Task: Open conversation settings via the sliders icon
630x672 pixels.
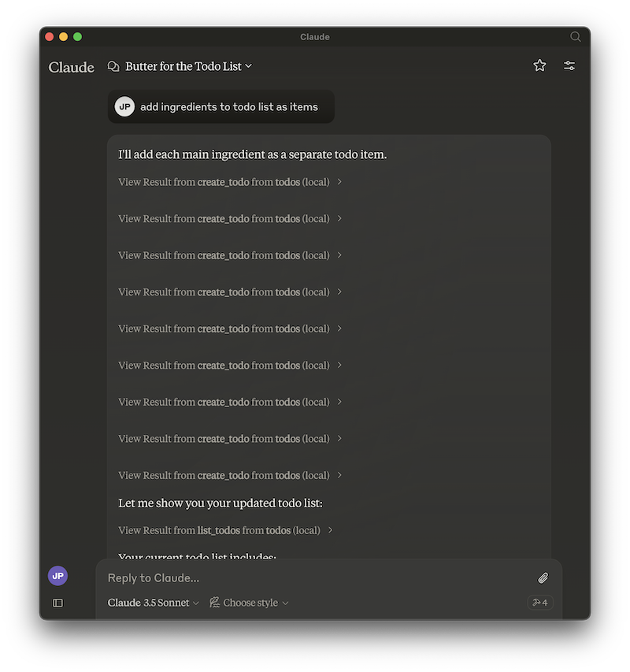Action: click(569, 65)
